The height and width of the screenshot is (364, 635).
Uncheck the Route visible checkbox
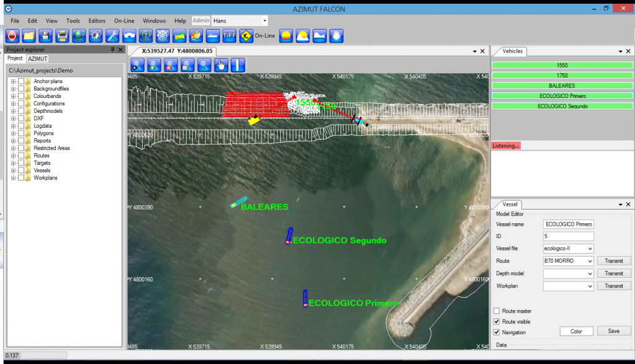pos(497,322)
